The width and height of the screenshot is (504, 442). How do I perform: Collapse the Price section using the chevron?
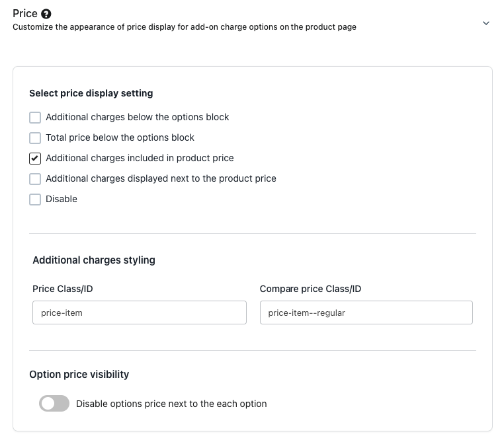pyautogui.click(x=486, y=23)
